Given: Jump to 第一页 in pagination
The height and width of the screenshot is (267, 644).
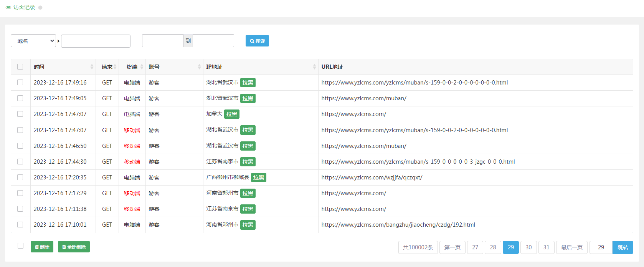Looking at the screenshot, I should tap(452, 247).
